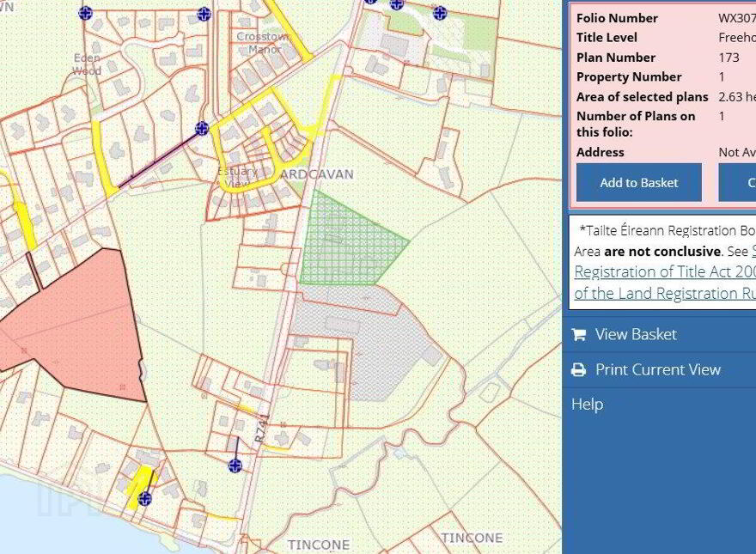
Task: Click the blue marker above Crosstown Manor
Action: click(x=204, y=14)
